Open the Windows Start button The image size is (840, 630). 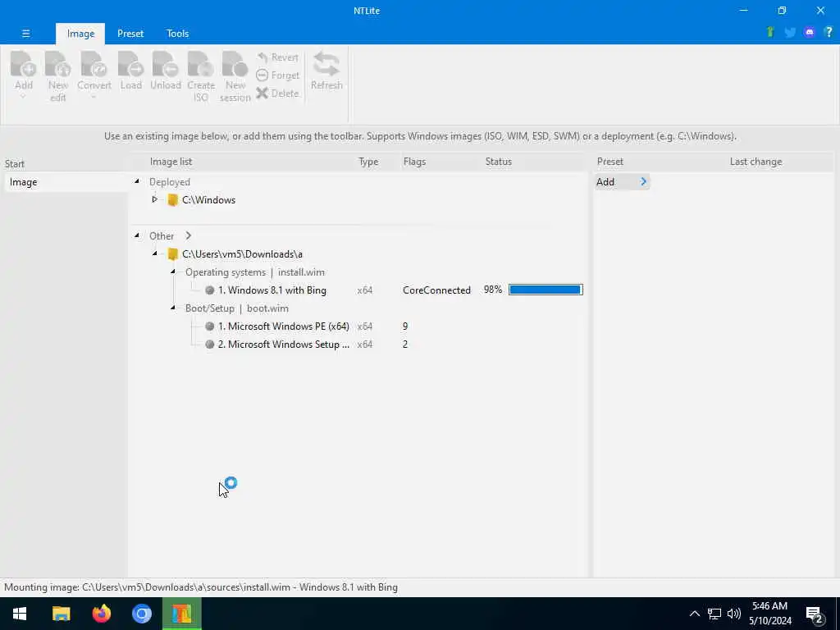click(x=20, y=614)
